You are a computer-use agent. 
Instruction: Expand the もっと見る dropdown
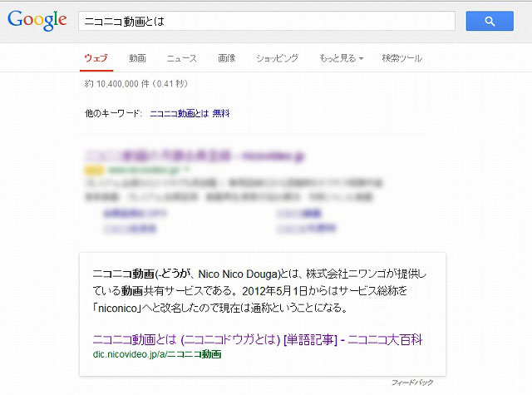(x=341, y=58)
